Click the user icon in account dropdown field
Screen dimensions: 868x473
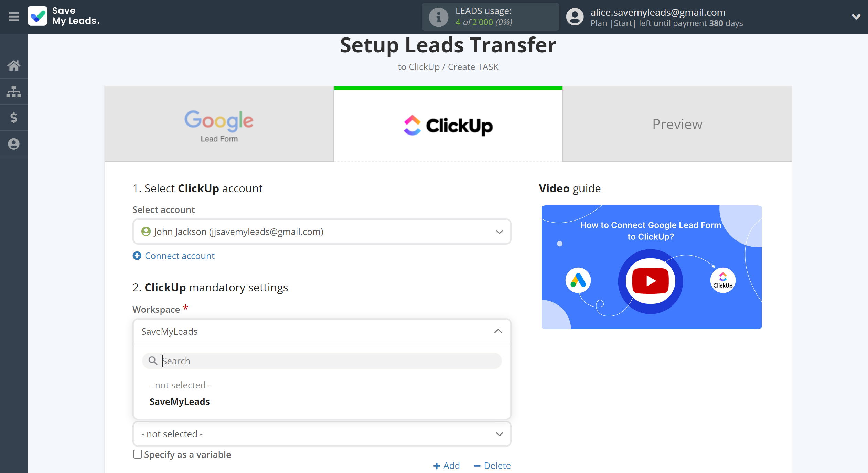[146, 232]
